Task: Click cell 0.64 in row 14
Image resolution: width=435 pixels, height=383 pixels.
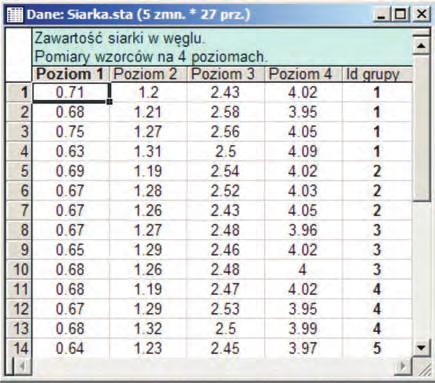Action: [71, 348]
